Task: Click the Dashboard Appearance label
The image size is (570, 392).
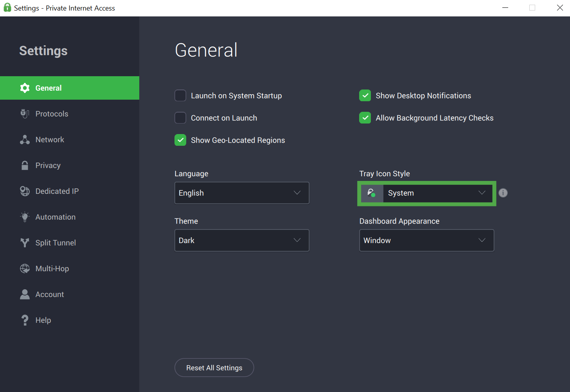Action: coord(399,221)
